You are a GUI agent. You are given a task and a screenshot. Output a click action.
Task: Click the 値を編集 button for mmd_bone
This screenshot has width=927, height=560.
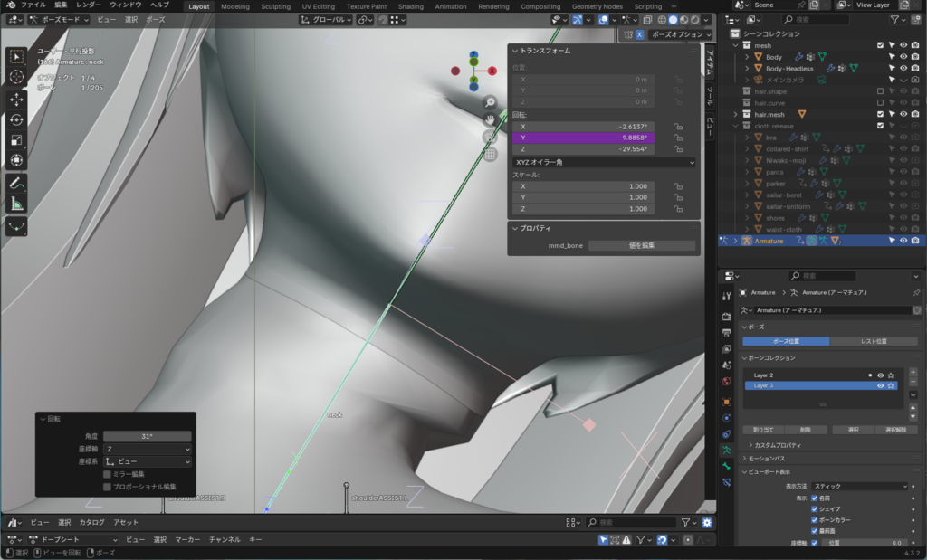[641, 245]
